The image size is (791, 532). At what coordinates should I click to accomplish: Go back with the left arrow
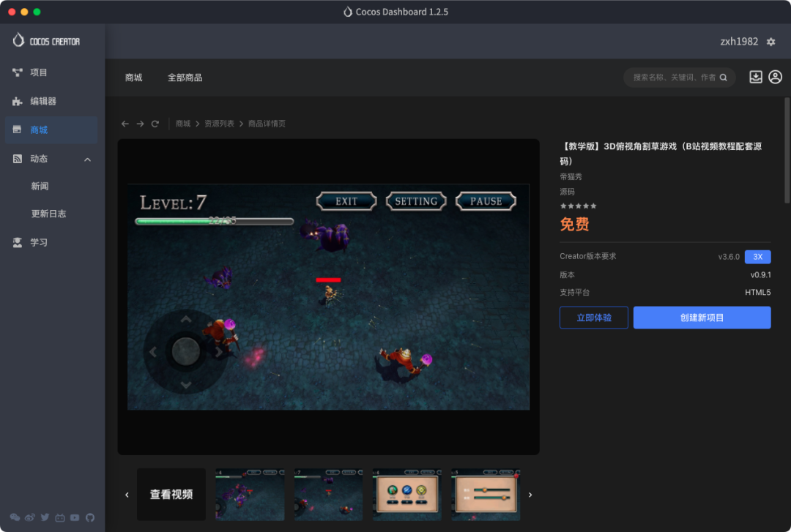pos(125,124)
